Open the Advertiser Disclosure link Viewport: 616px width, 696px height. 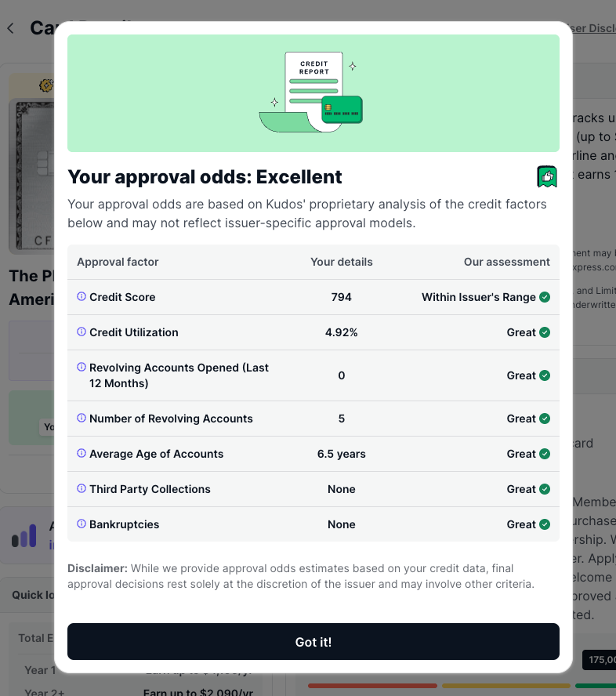592,28
